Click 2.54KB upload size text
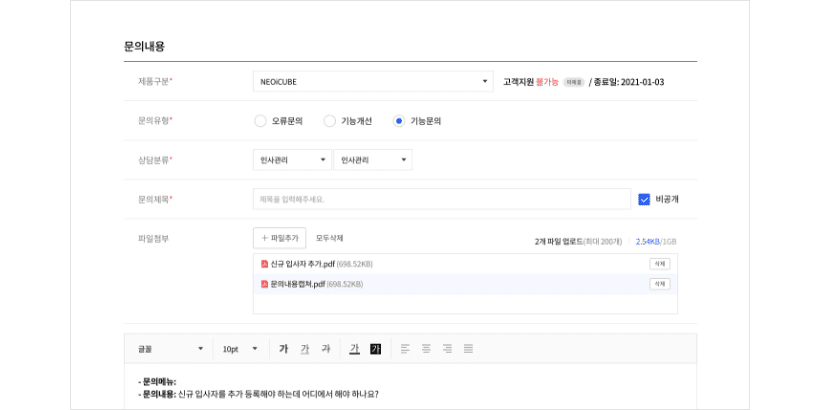The height and width of the screenshot is (410, 820). click(647, 242)
